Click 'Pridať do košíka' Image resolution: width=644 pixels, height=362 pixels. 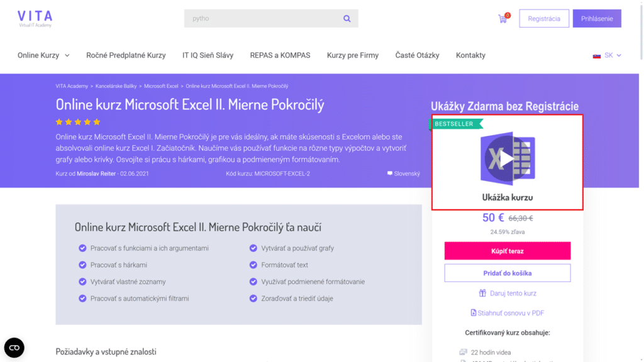pos(507,272)
